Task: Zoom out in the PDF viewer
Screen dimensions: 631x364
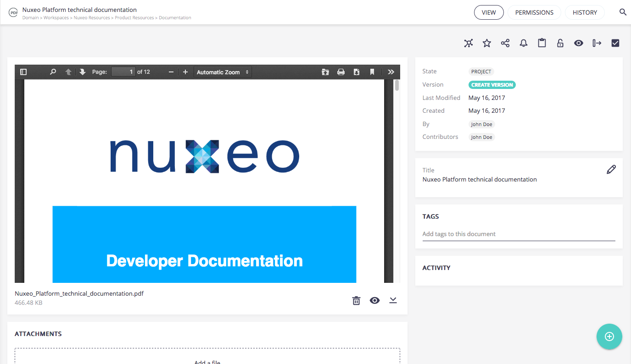Action: (x=171, y=72)
